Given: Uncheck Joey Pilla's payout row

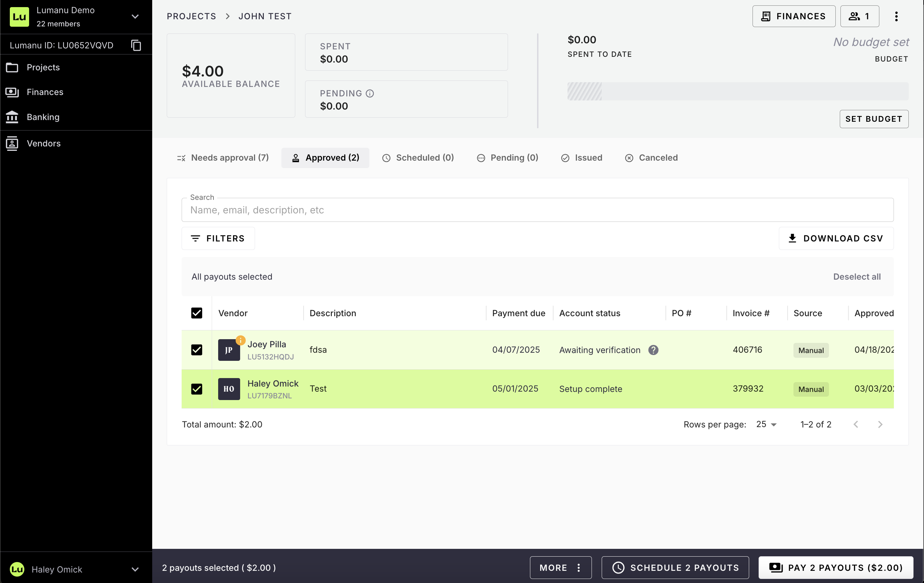Looking at the screenshot, I should point(197,350).
